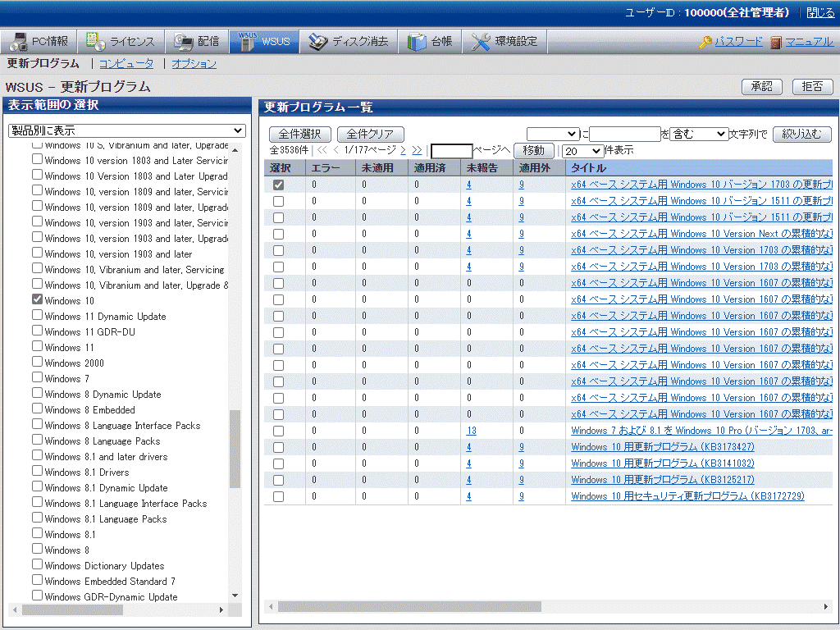840x630 pixels.
Task: Open the 環境設定 settings icon
Action: (x=481, y=42)
